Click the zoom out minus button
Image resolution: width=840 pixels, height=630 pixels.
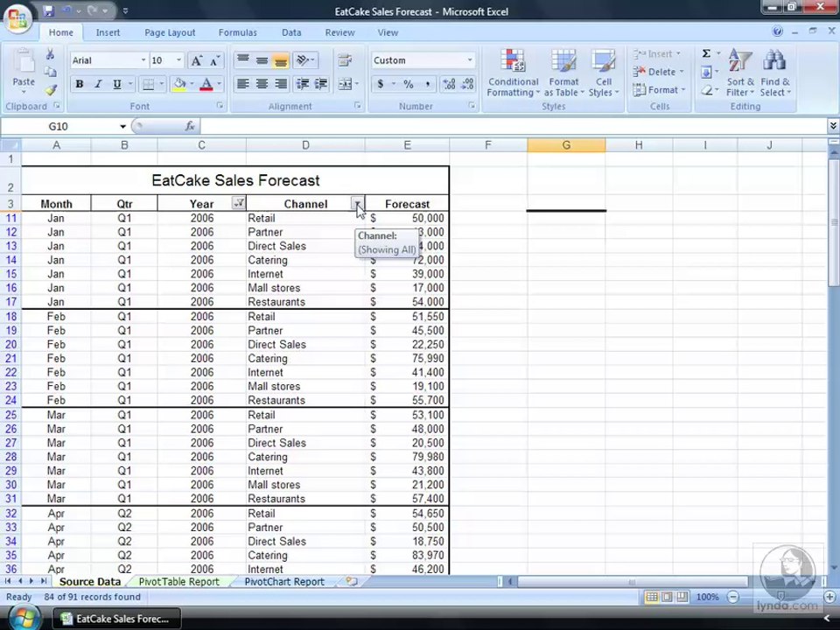coord(733,597)
